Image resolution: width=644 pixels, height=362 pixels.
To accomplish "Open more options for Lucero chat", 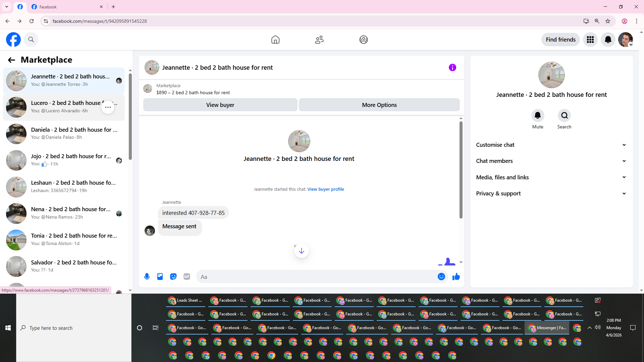I will (x=108, y=107).
